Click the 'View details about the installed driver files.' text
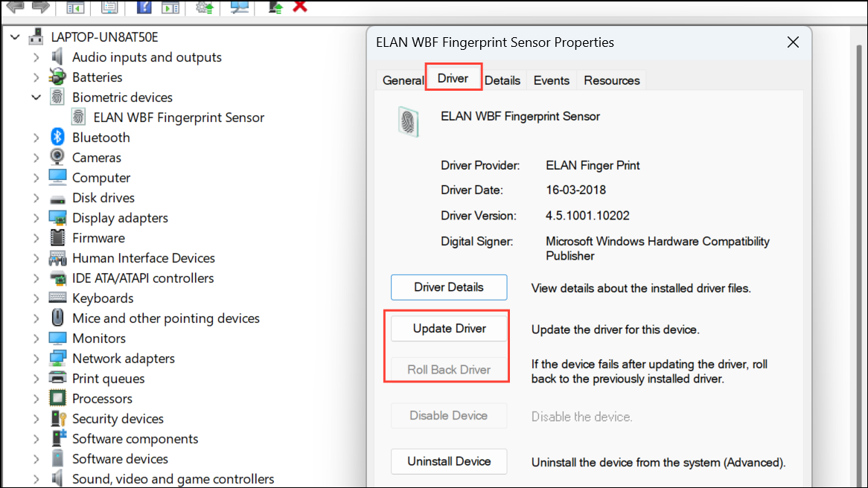Screen dimensions: 868x488 641,289
